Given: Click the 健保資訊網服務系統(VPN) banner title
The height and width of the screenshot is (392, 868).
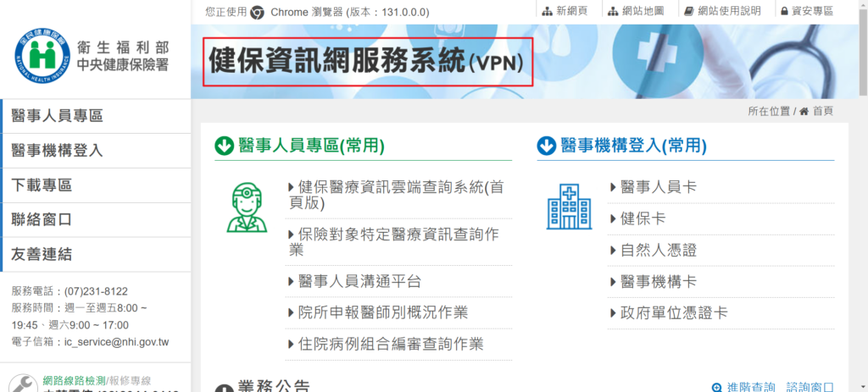Looking at the screenshot, I should pos(368,61).
